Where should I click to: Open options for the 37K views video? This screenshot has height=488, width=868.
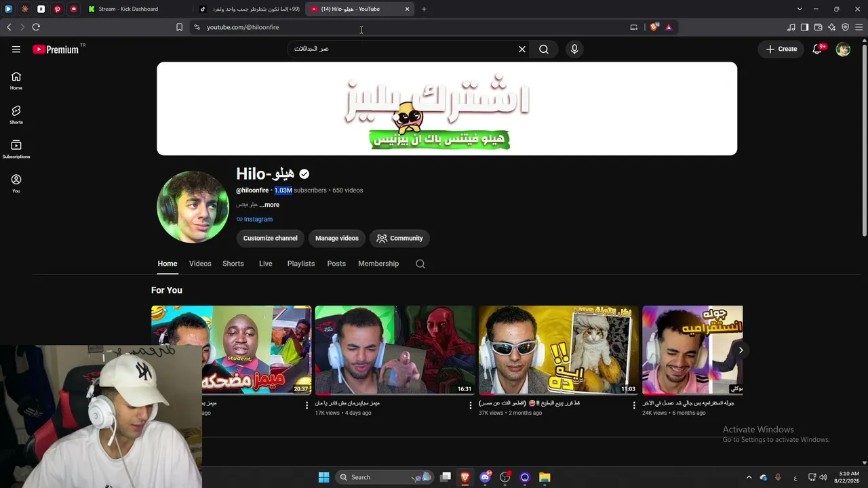click(x=634, y=405)
